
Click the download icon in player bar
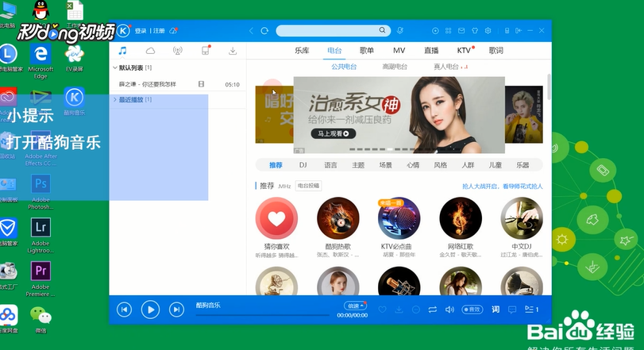[x=399, y=310]
